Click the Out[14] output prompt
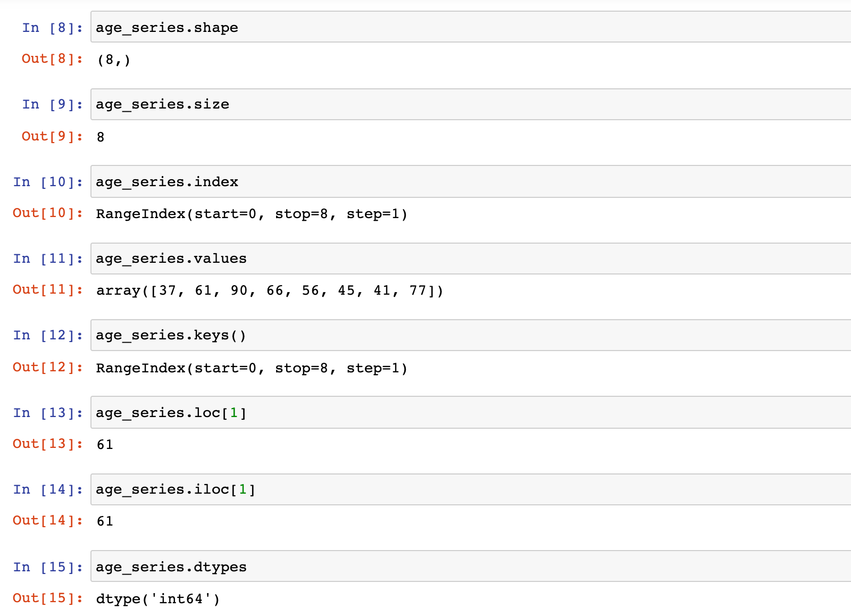This screenshot has height=616, width=851. pyautogui.click(x=48, y=520)
